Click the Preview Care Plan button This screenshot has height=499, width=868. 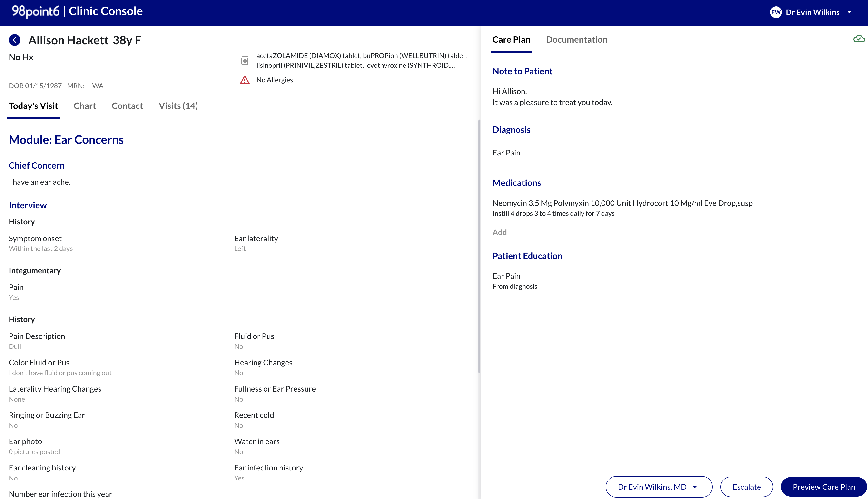(824, 487)
